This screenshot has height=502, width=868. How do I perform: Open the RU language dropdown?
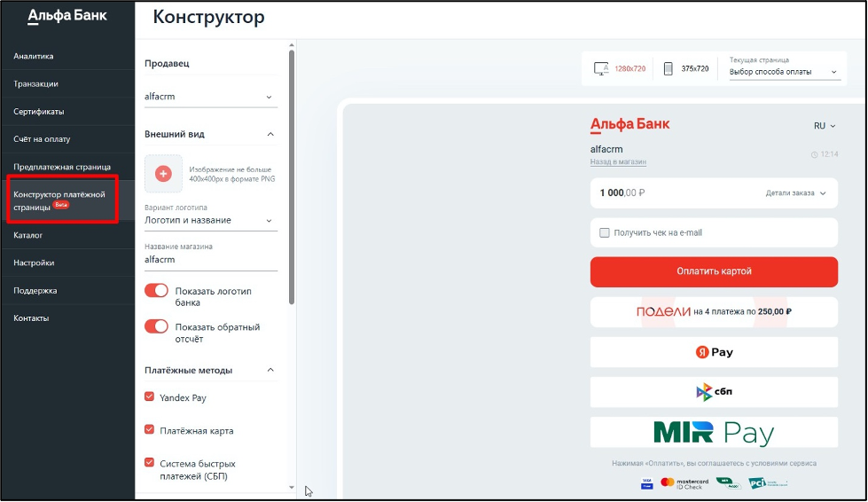tap(825, 126)
